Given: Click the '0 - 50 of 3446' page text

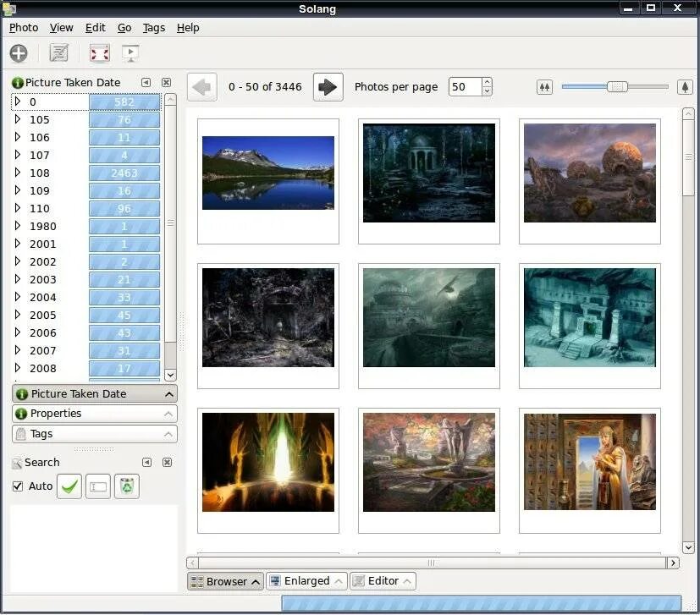Looking at the screenshot, I should click(x=265, y=86).
